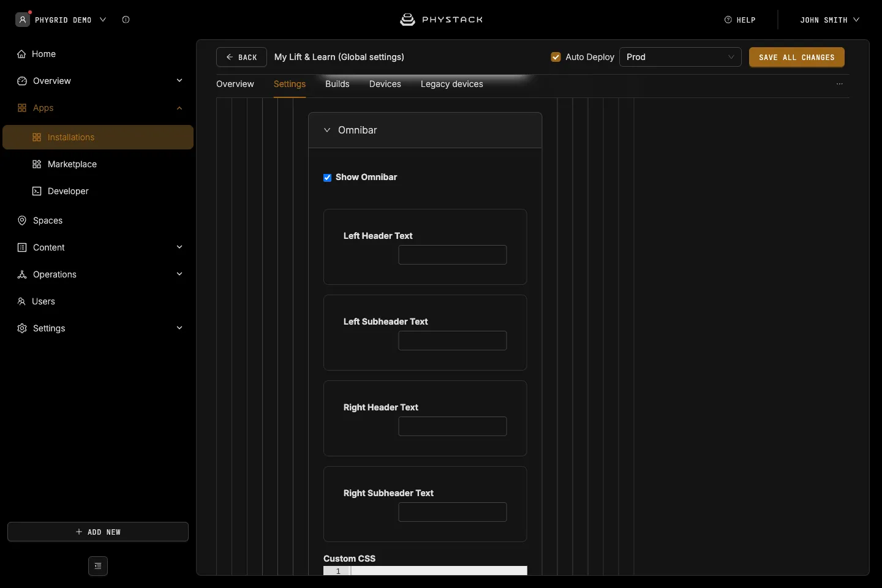Viewport: 882px width, 588px height.
Task: Click the Users people icon
Action: 21,301
